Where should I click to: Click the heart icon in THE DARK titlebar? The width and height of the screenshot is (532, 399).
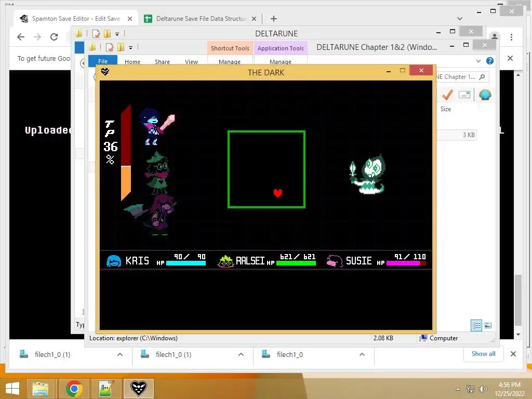tap(105, 72)
